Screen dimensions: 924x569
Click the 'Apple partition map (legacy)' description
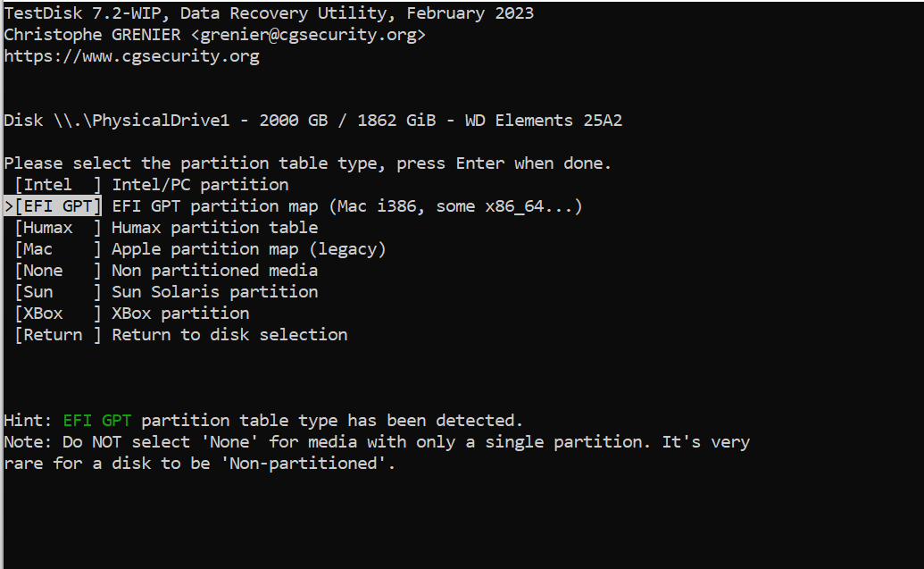point(249,249)
